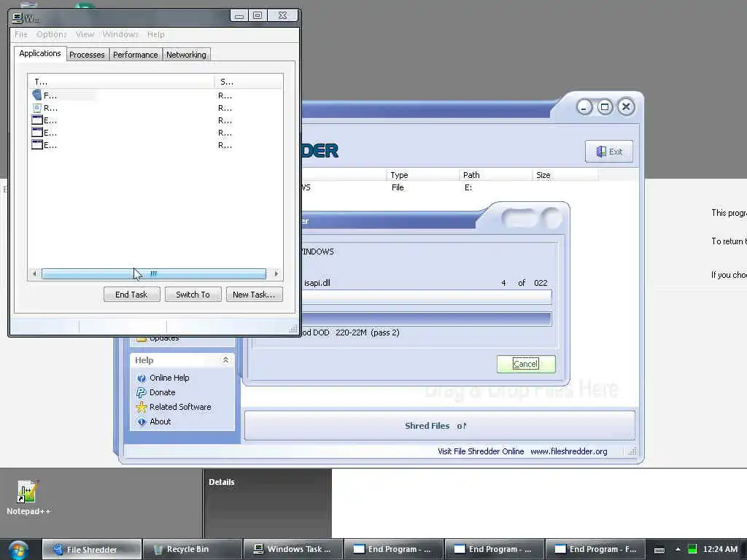This screenshot has width=747, height=560.
Task: Open the www.fileshredder.org link
Action: click(569, 451)
